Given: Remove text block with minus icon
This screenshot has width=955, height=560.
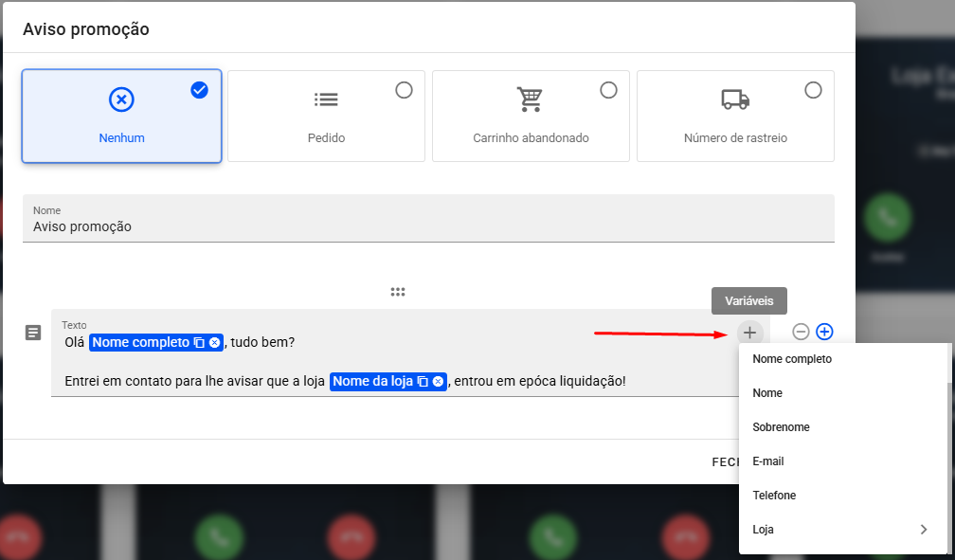Looking at the screenshot, I should click(801, 332).
